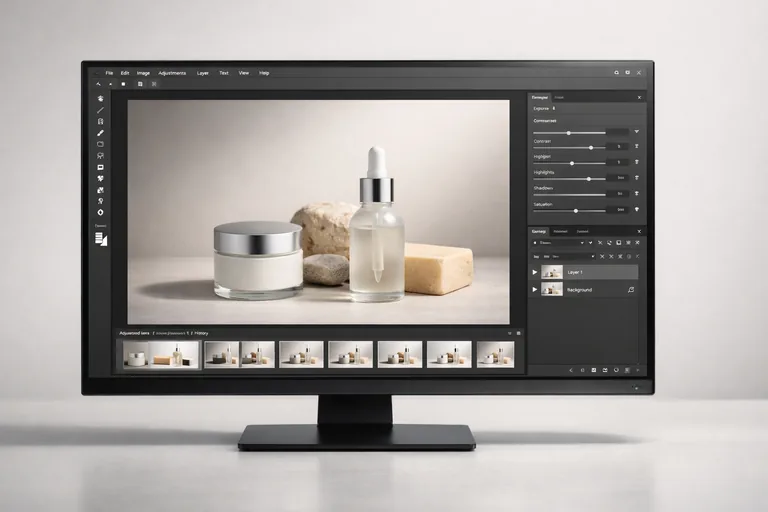Open the Layer menu
Screen dimensions: 768x512
pyautogui.click(x=203, y=73)
